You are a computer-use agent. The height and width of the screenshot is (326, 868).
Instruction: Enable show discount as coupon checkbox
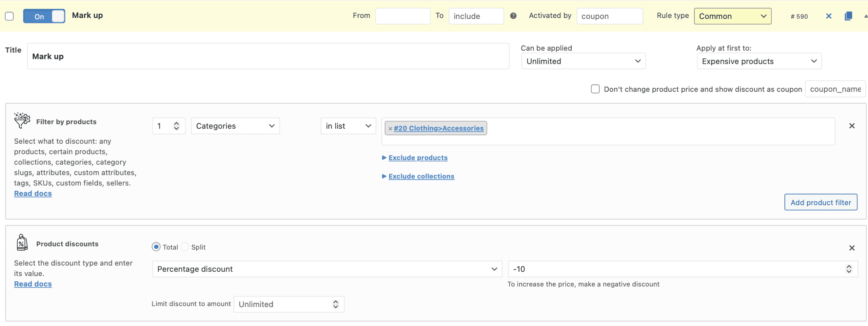click(x=595, y=89)
